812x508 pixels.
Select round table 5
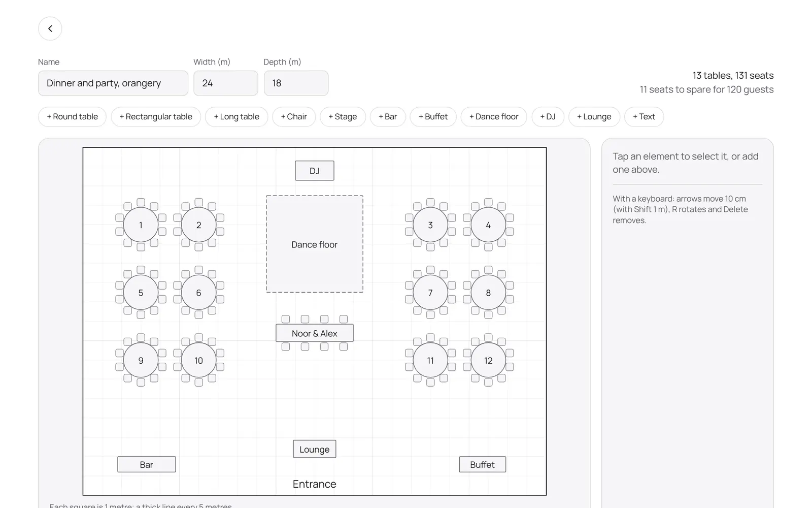point(141,293)
